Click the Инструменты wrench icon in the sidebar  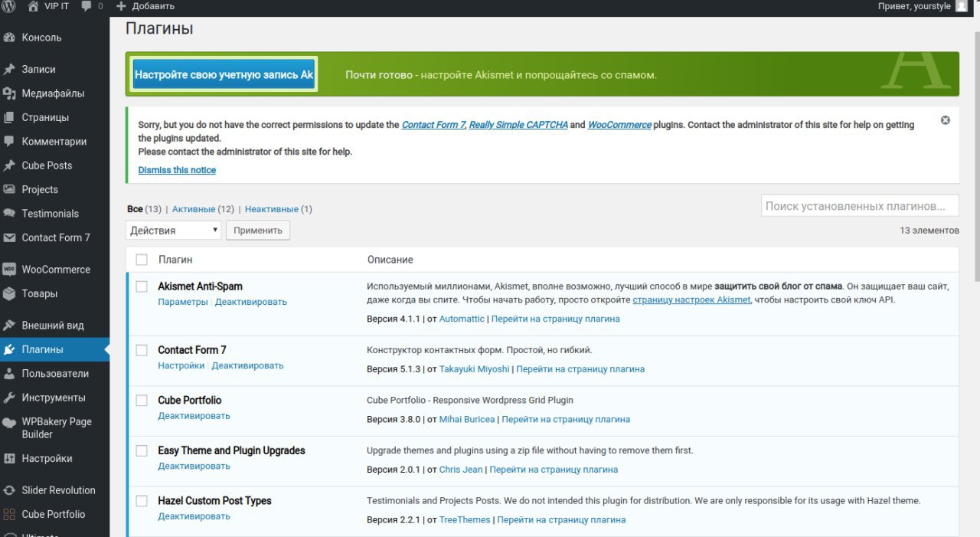(9, 398)
